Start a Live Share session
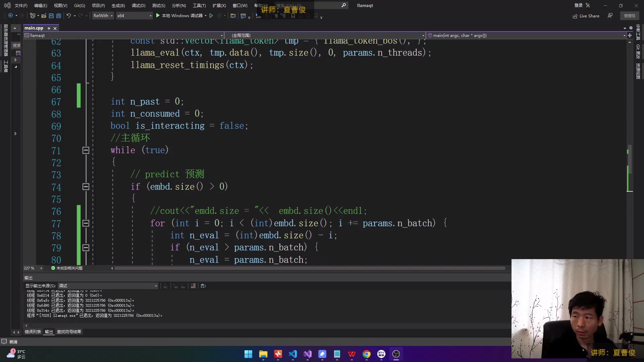The width and height of the screenshot is (644, 362). tap(586, 16)
